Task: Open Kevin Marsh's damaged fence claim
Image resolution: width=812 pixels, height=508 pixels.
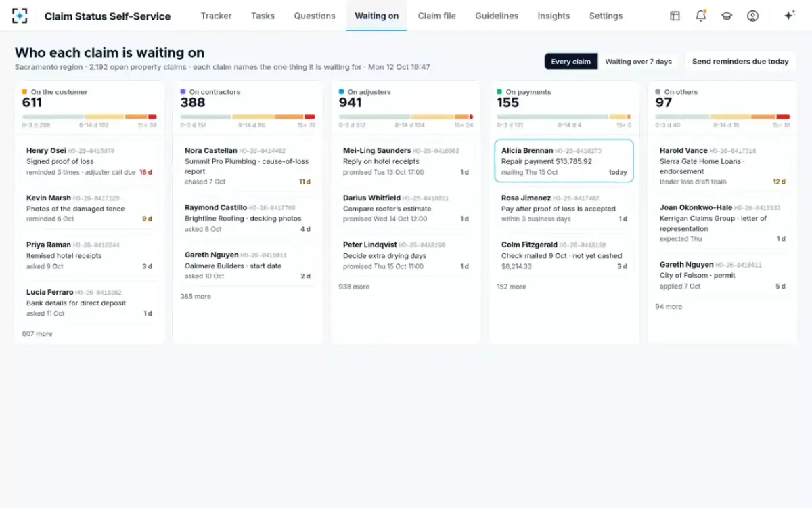Action: click(x=89, y=209)
